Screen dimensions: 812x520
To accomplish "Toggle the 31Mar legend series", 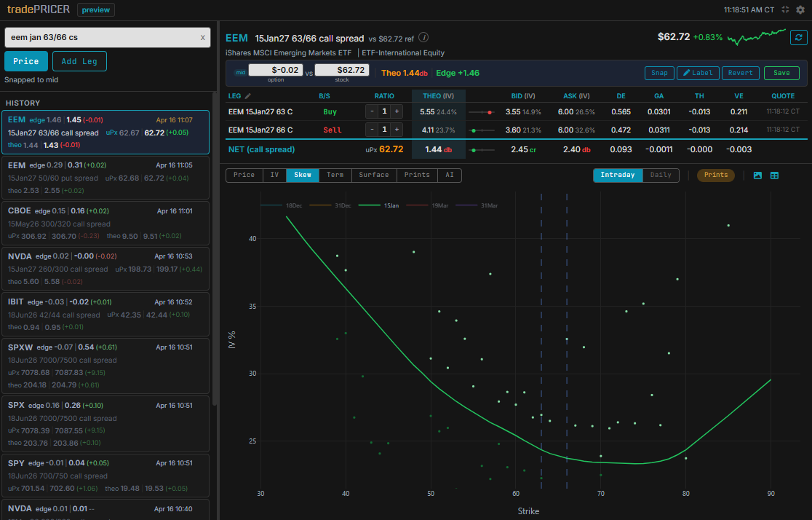I will pyautogui.click(x=477, y=206).
